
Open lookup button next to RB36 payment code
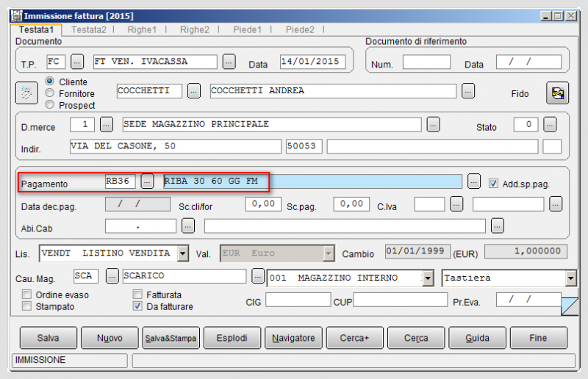coord(147,181)
